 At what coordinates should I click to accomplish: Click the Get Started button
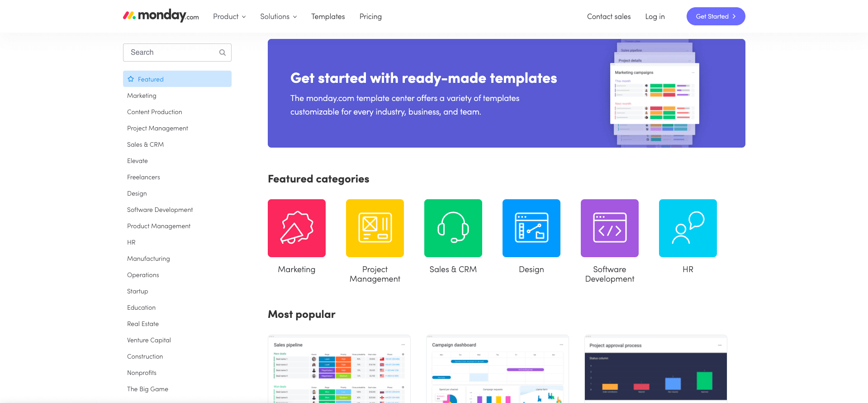pyautogui.click(x=716, y=16)
